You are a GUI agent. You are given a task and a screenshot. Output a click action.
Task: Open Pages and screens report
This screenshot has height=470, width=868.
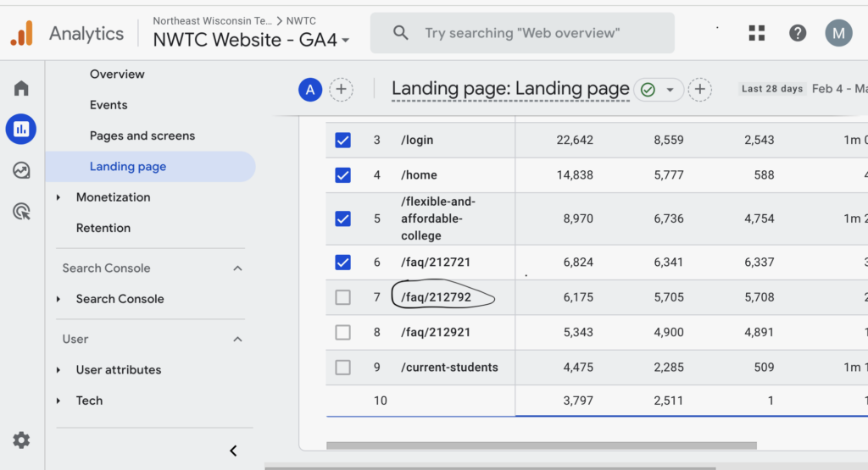click(x=142, y=135)
